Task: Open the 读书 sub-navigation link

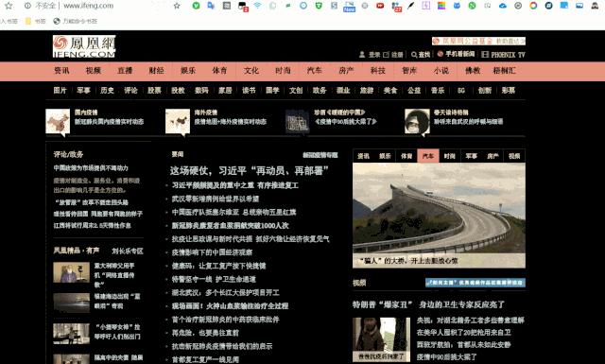Action: (x=249, y=91)
